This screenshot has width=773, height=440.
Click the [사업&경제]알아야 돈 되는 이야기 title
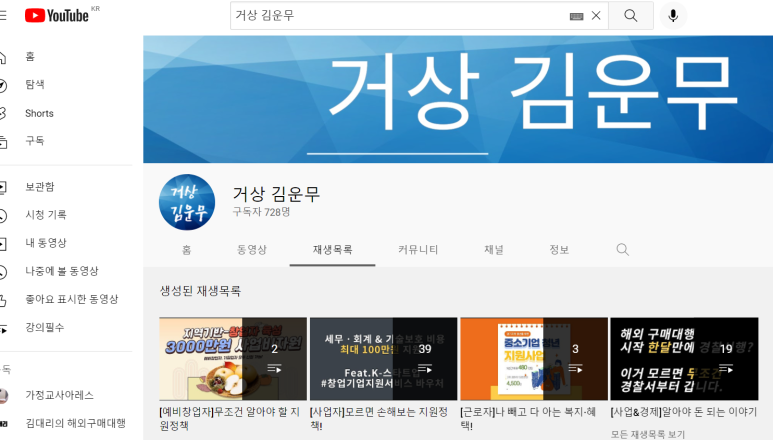point(684,412)
